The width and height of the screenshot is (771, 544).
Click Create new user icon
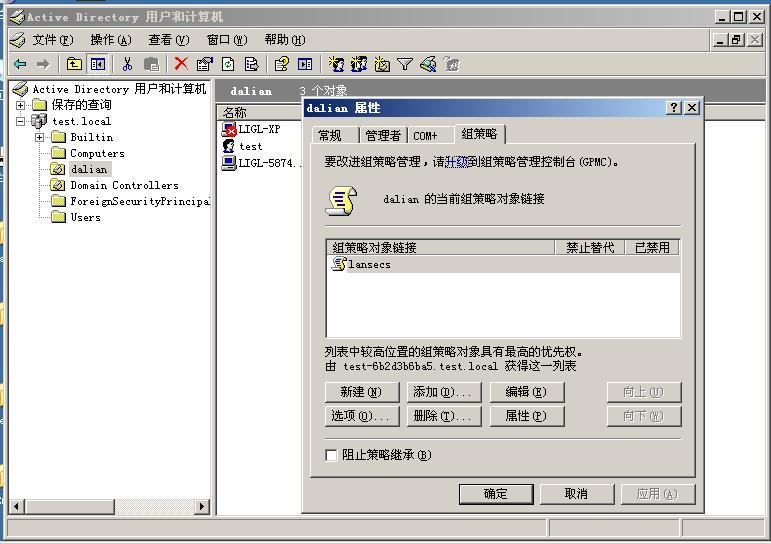click(x=336, y=64)
